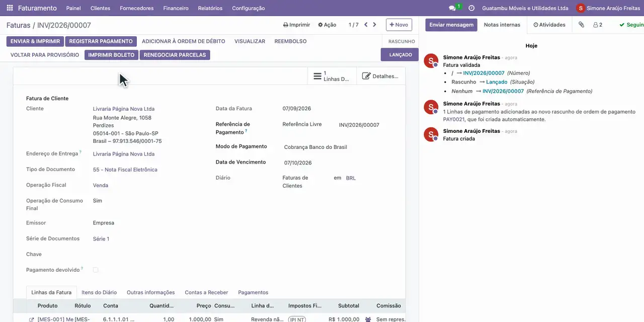
Task: Click Registrar Pagamento
Action: (101, 41)
